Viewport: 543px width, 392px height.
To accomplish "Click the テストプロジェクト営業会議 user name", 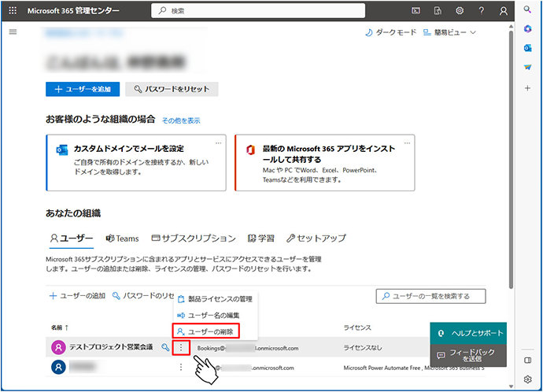I will [111, 347].
